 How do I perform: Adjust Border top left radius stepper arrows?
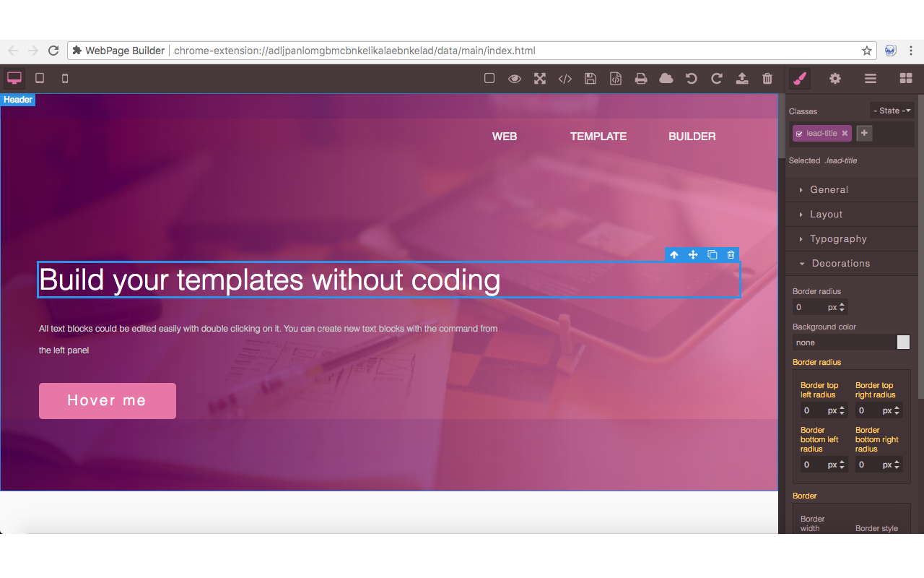pos(842,410)
